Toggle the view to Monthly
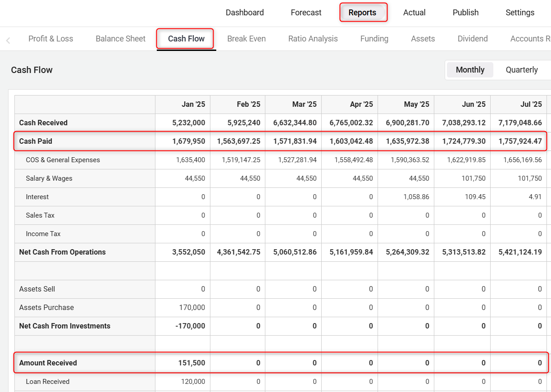551x392 pixels. [x=470, y=70]
